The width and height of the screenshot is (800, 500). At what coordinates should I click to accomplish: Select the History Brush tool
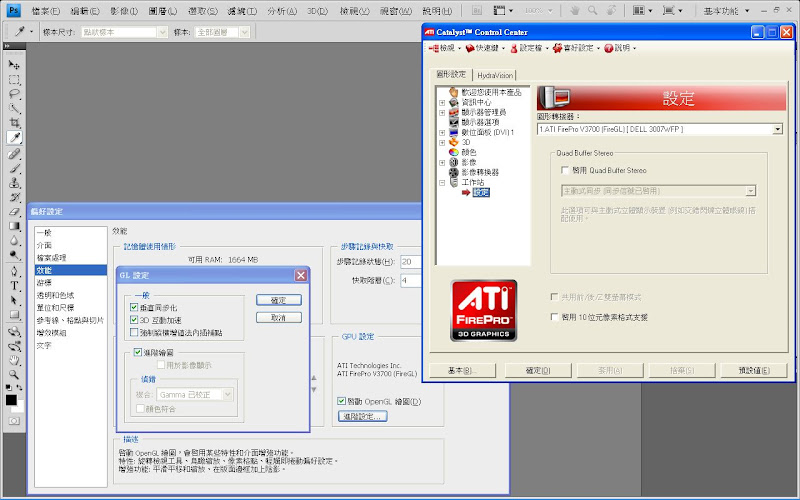point(14,197)
